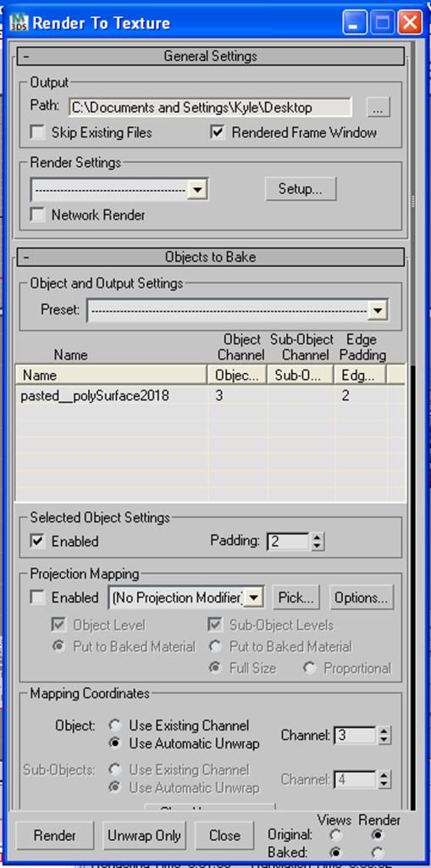Click the Sub-O... column header
This screenshot has height=868, width=431.
pyautogui.click(x=301, y=375)
